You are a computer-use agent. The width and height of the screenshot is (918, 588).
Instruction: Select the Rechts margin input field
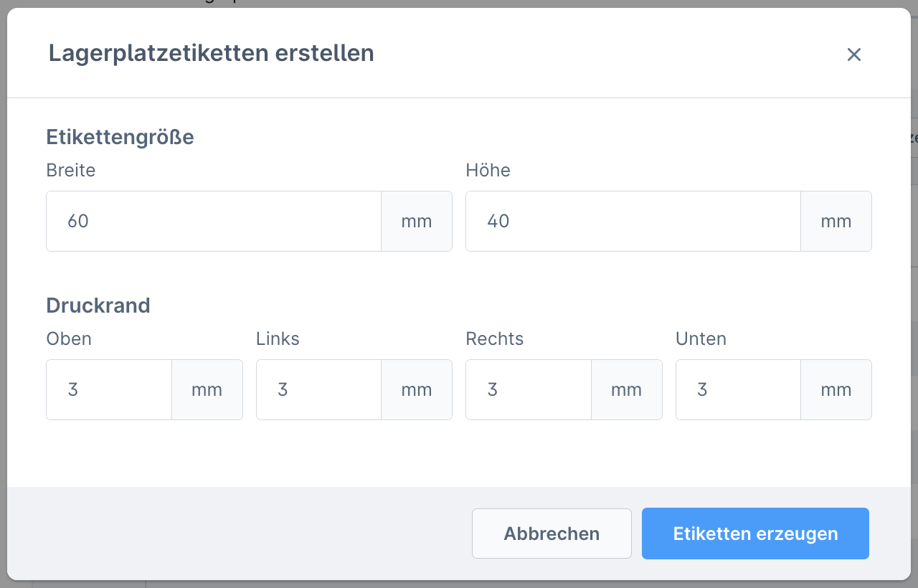click(529, 389)
